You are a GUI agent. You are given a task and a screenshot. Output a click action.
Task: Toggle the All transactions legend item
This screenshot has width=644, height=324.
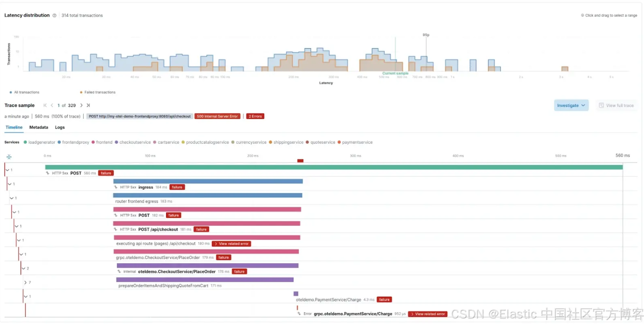pyautogui.click(x=24, y=93)
